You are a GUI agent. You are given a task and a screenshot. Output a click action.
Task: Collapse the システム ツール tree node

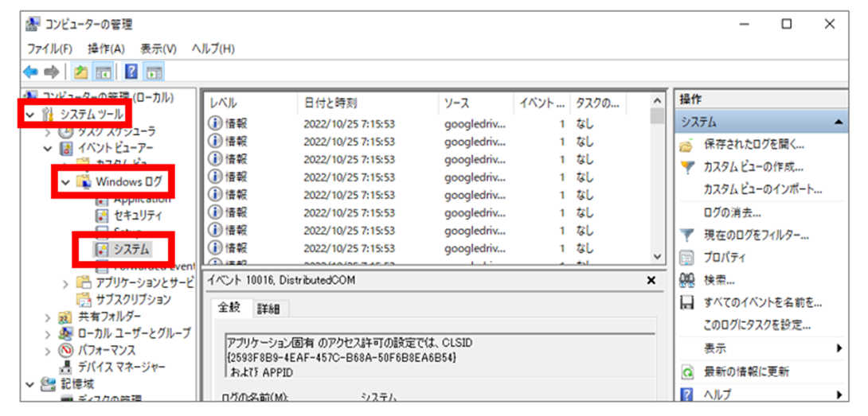[x=30, y=115]
